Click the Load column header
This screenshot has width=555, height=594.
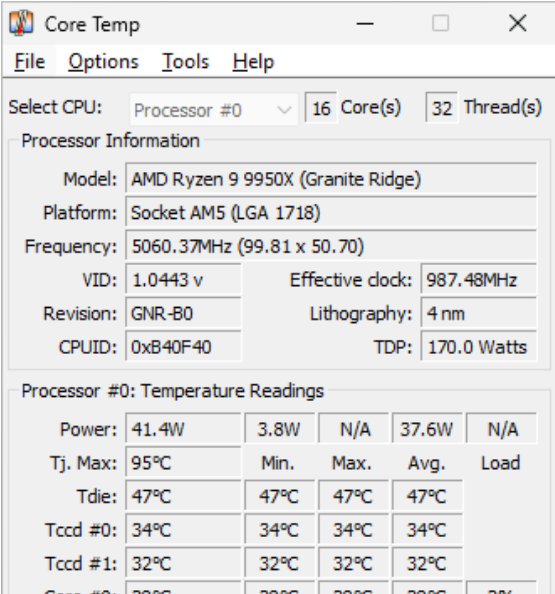(500, 463)
